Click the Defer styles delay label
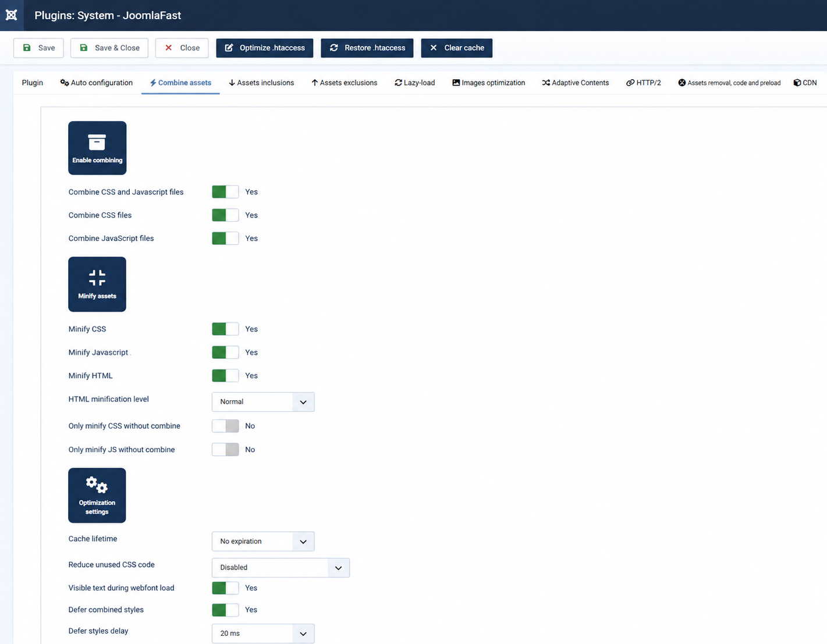 pyautogui.click(x=98, y=631)
